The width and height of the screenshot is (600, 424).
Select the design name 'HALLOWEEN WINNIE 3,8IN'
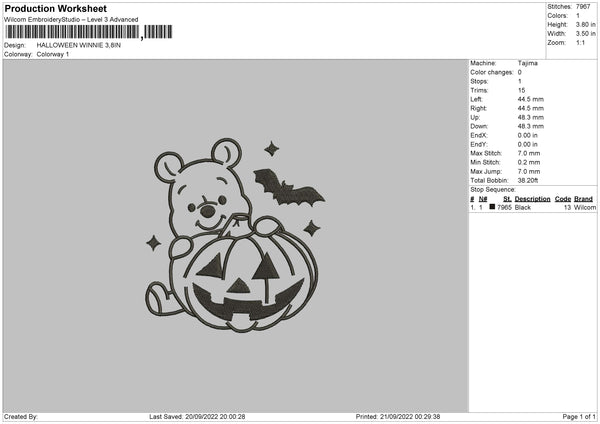click(79, 45)
